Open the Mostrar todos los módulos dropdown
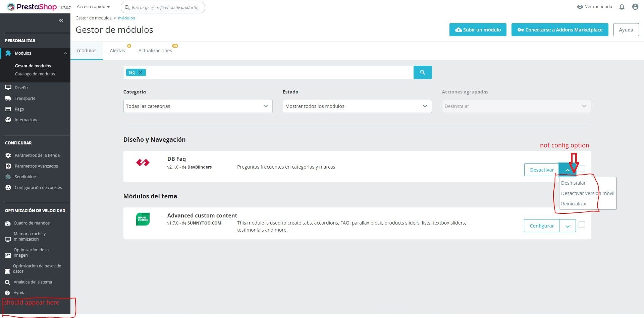Viewport: 644px width, 318px height. click(357, 106)
